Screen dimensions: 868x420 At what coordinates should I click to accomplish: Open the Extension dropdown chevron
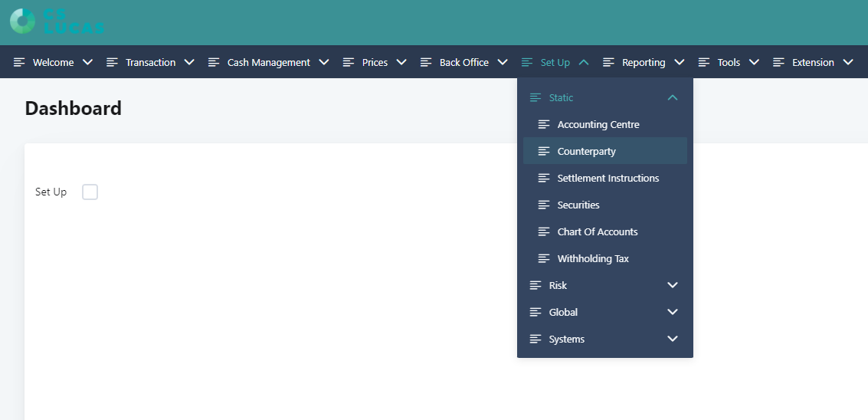tap(847, 62)
